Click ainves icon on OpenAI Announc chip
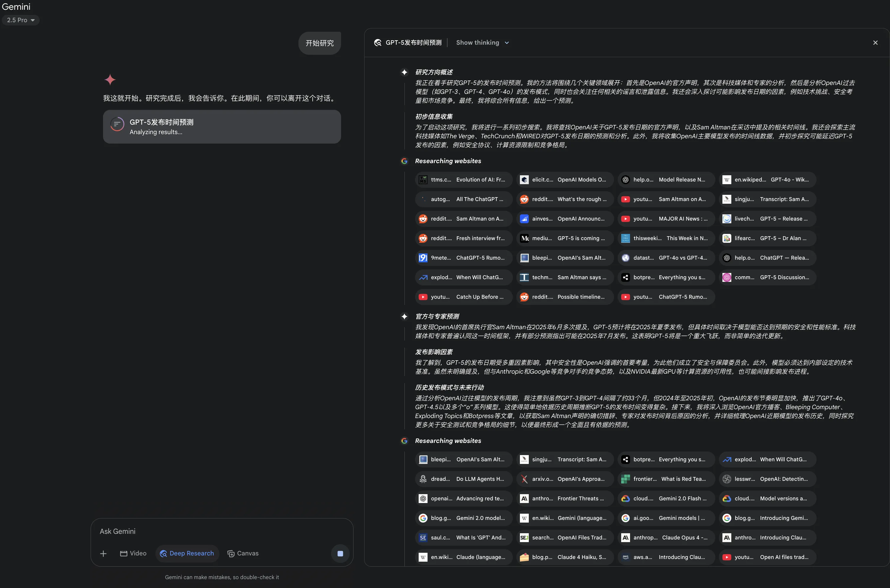 [524, 219]
